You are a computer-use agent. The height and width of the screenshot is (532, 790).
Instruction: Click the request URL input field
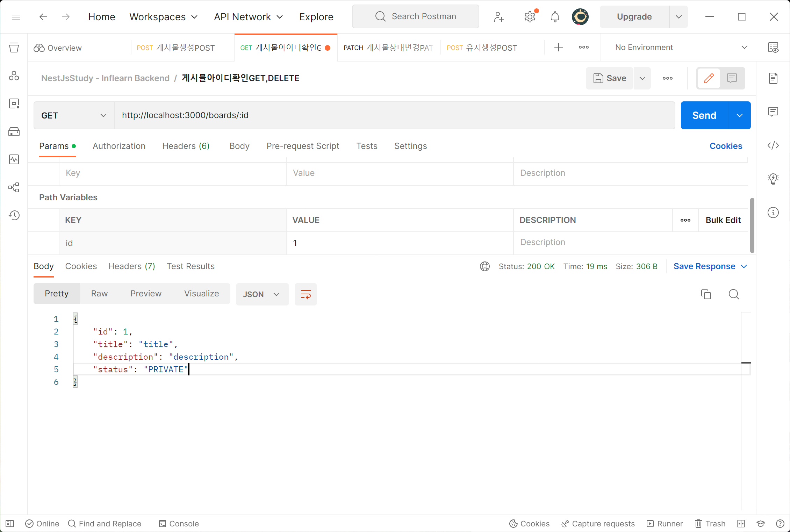394,115
